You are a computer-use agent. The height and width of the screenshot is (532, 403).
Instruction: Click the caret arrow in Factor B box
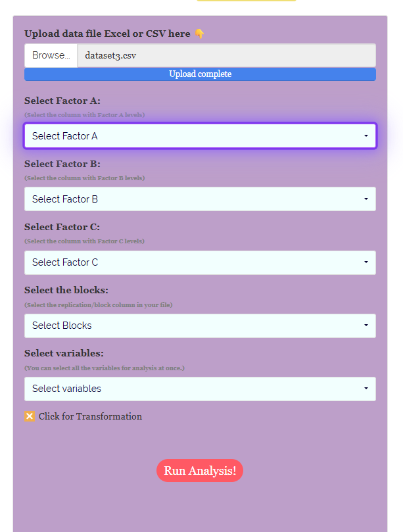366,199
